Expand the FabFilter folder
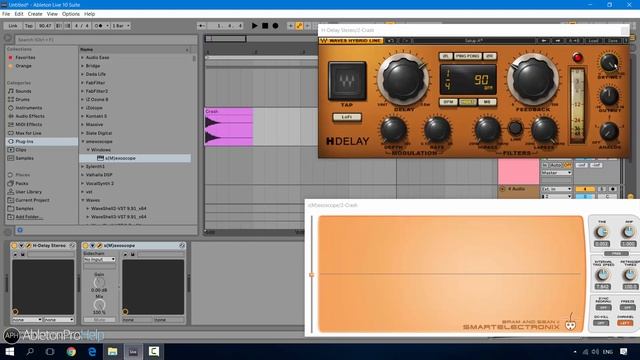This screenshot has width=640, height=360. (x=82, y=83)
